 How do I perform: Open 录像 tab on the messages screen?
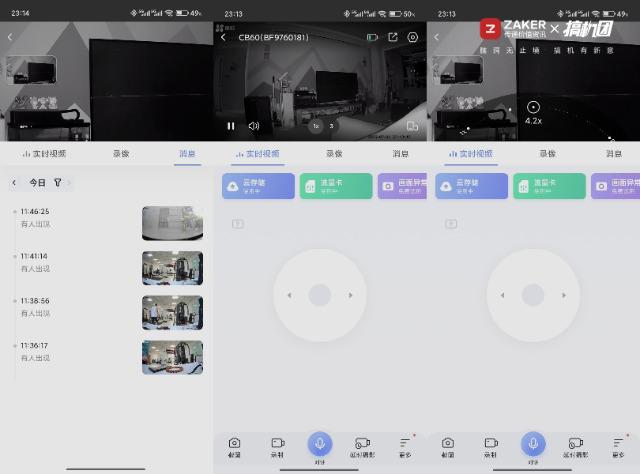(121, 154)
